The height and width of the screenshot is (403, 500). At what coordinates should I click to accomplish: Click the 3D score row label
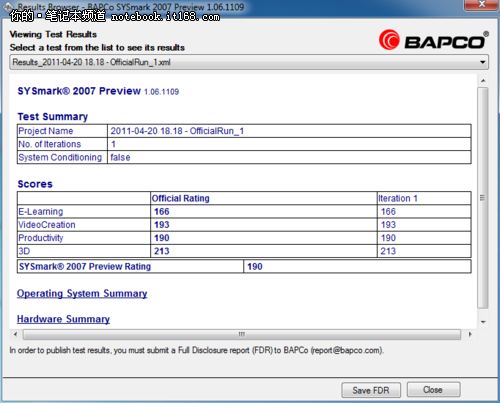coord(24,251)
